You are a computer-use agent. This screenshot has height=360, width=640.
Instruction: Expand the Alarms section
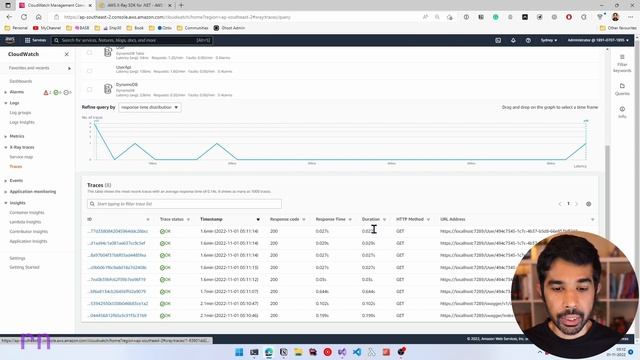(x=6, y=92)
